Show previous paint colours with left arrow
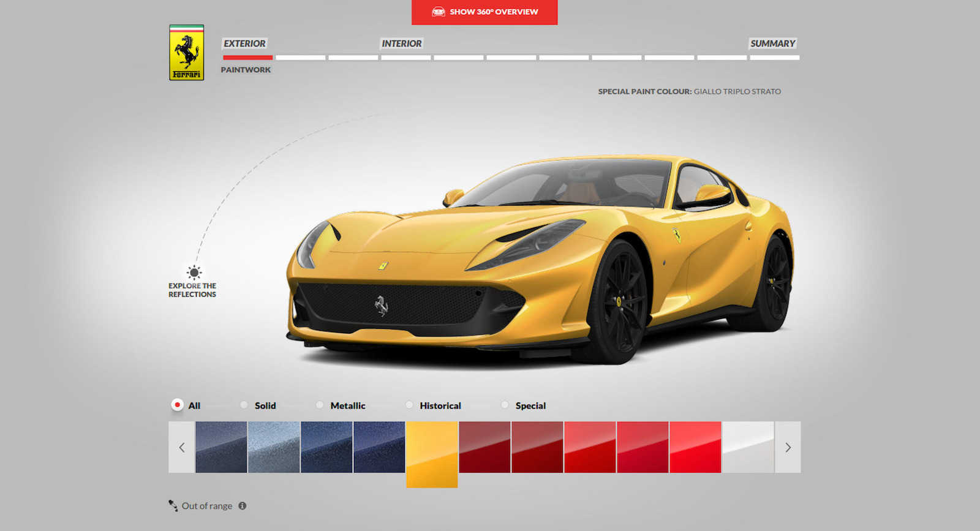Image resolution: width=980 pixels, height=531 pixels. (181, 447)
